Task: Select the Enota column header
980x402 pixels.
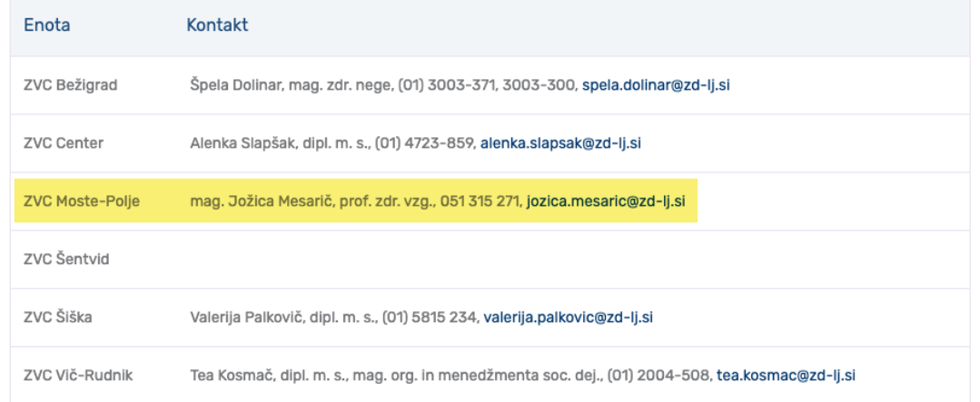Action: (x=47, y=25)
